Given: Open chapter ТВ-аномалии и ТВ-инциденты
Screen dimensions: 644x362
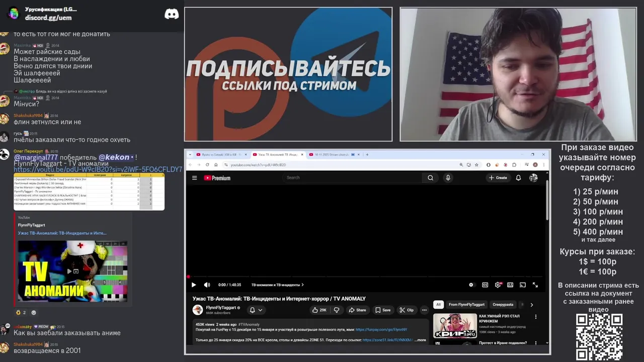Looking at the screenshot, I should tap(277, 285).
